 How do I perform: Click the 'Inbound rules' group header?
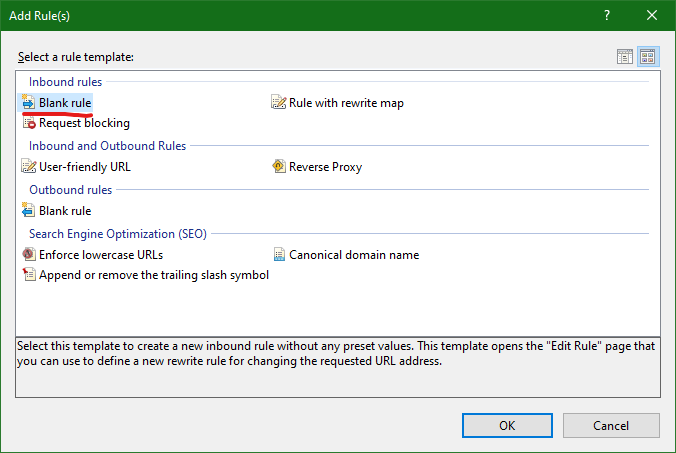[x=66, y=82]
